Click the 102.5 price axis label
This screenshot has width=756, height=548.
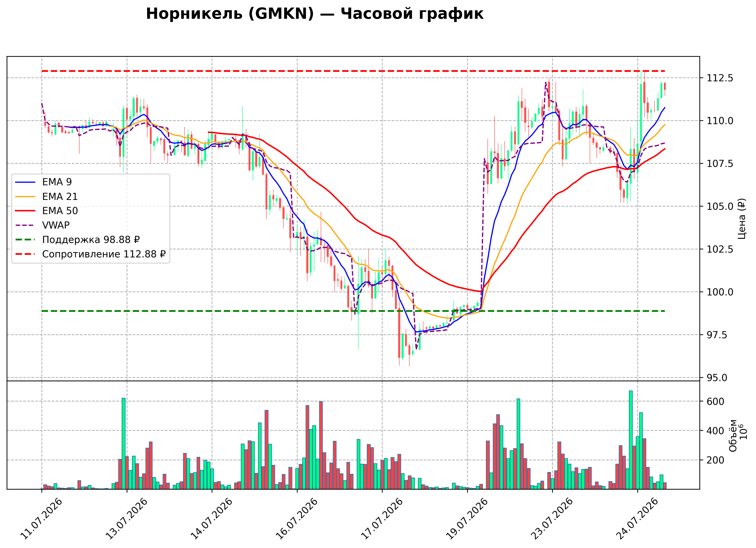click(720, 249)
